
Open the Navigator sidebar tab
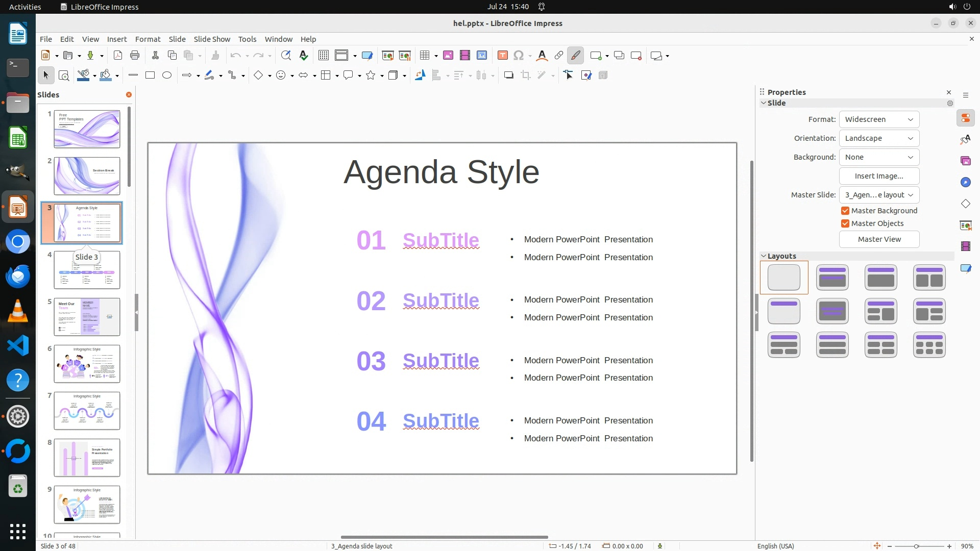pyautogui.click(x=965, y=183)
